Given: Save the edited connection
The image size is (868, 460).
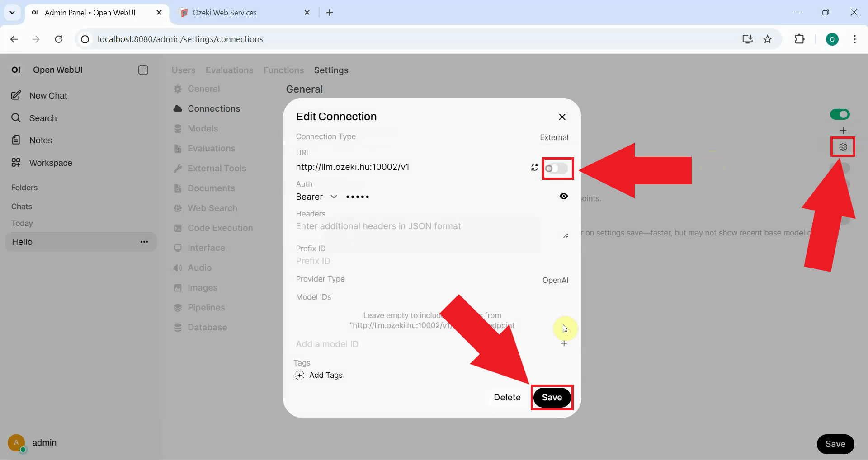Looking at the screenshot, I should 552,397.
